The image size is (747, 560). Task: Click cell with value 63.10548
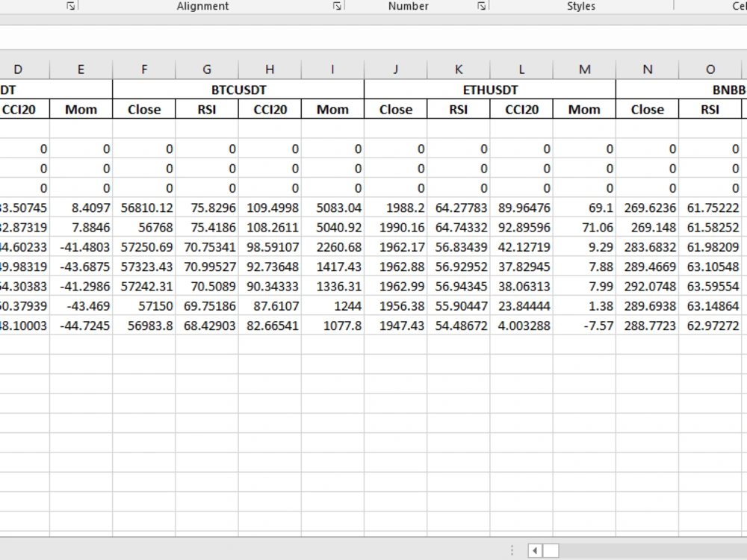pos(710,267)
